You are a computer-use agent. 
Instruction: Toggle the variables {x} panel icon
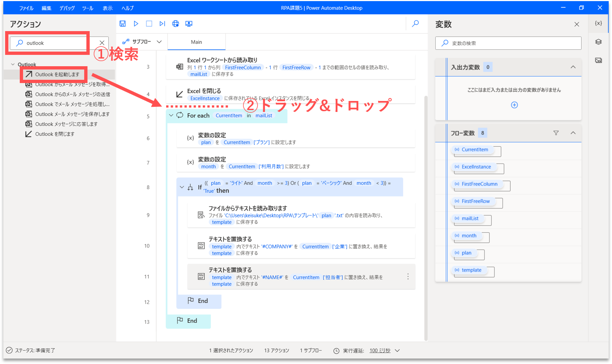pos(598,23)
